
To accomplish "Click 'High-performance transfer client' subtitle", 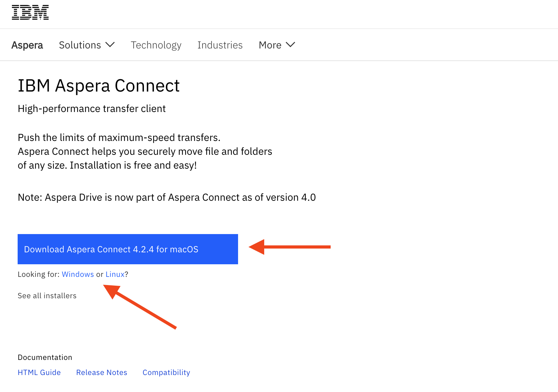I will pyautogui.click(x=92, y=109).
